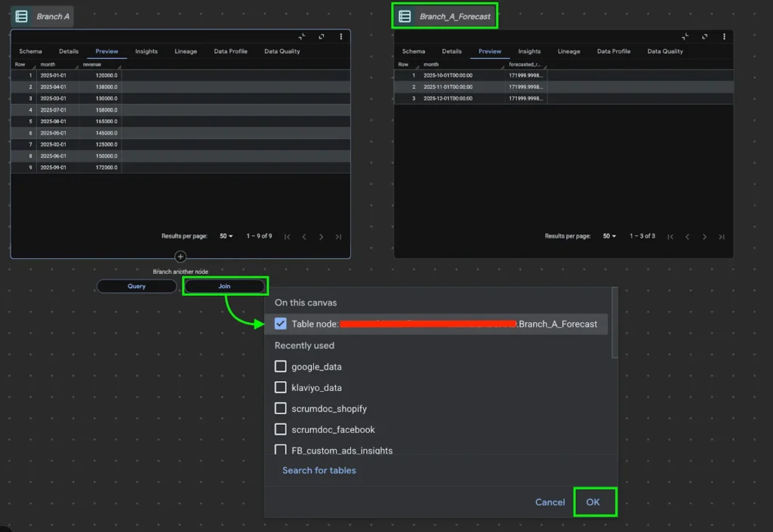The height and width of the screenshot is (532, 773).
Task: Open results per page dropdown in Branch_A_Forecast
Action: tap(609, 236)
